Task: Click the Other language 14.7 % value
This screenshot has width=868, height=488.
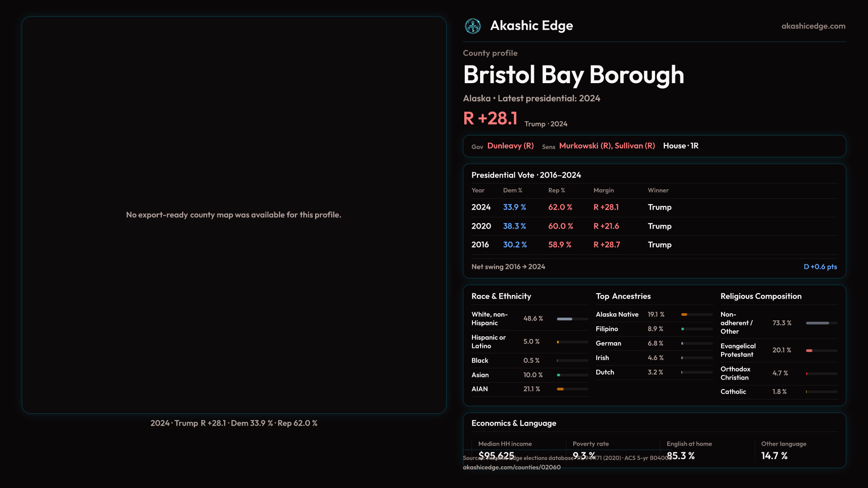Action: (774, 456)
